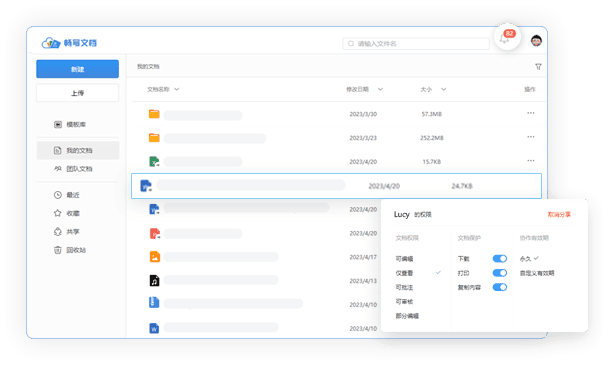Choose 可审核 can-review permission
Viewport: 608px width, 365px height.
[x=404, y=301]
